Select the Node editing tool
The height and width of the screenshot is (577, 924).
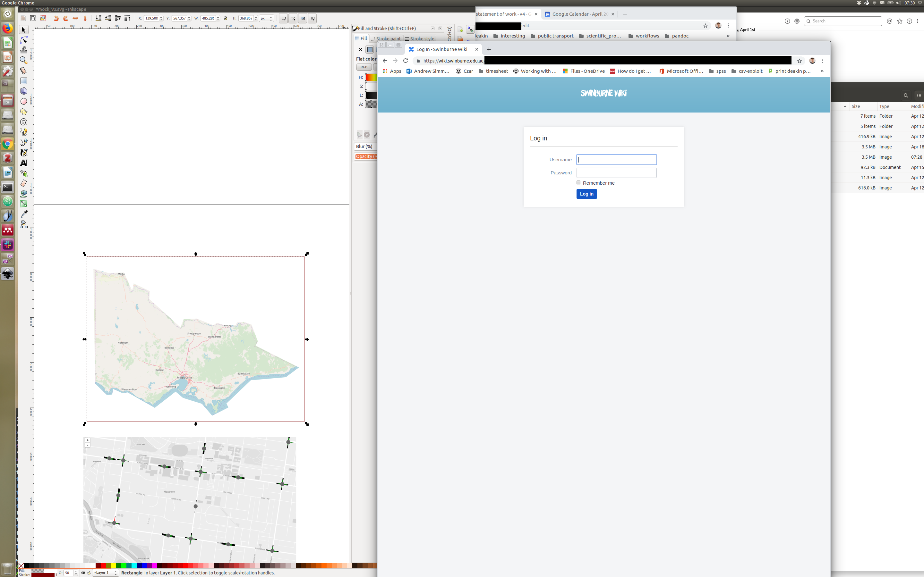pyautogui.click(x=24, y=40)
